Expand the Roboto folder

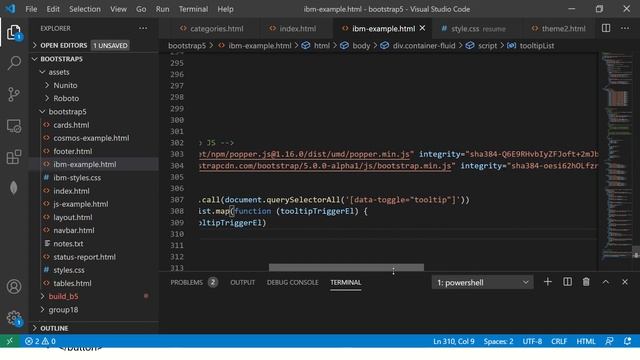[66, 98]
